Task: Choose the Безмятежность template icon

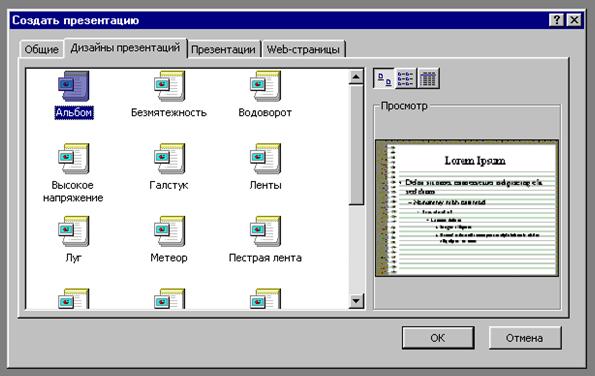Action: [169, 86]
